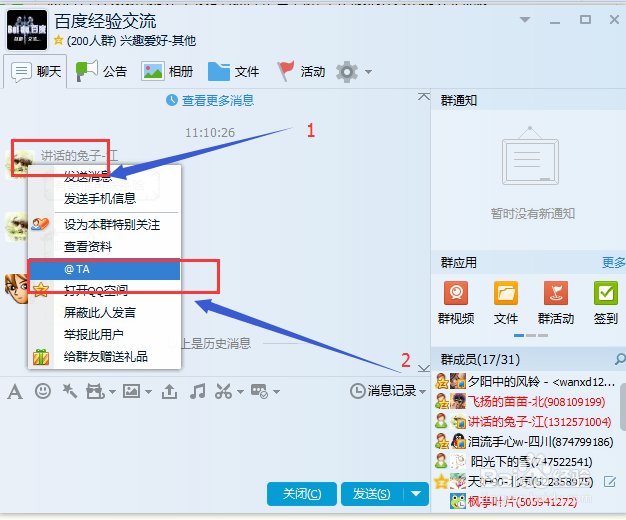
Task: Select 屏蔽此人发言 in the context menu
Action: coord(105,312)
